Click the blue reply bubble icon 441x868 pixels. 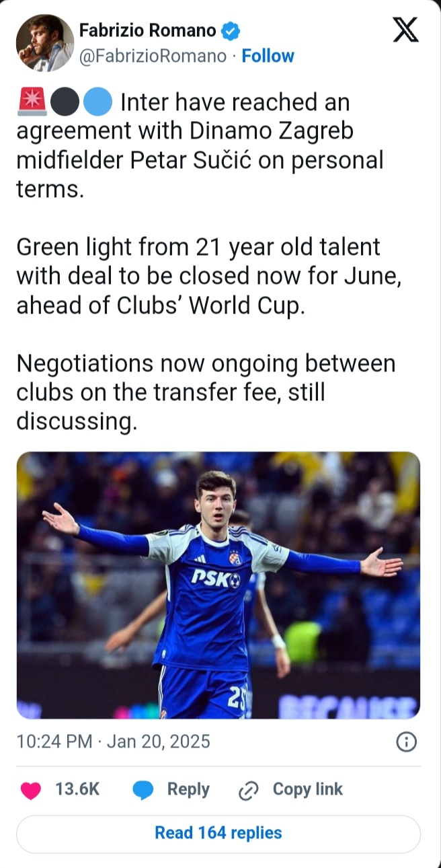(143, 791)
